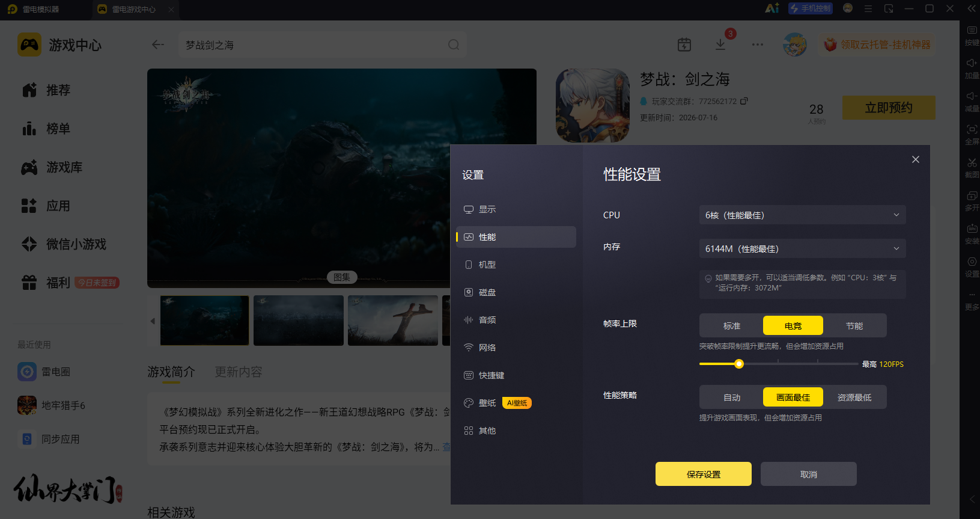Click 保存设置 to save settings

704,474
